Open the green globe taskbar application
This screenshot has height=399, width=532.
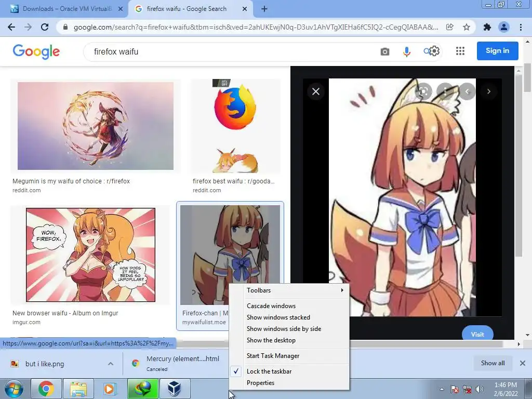[142, 389]
